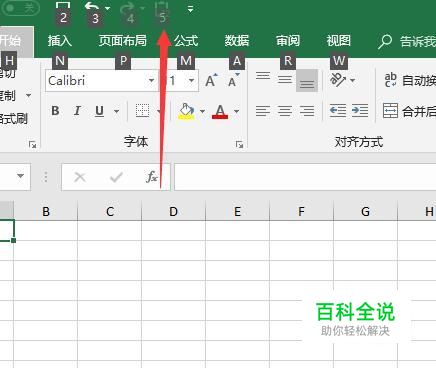
Task: Decrease font size with small A icon
Action: [x=233, y=80]
